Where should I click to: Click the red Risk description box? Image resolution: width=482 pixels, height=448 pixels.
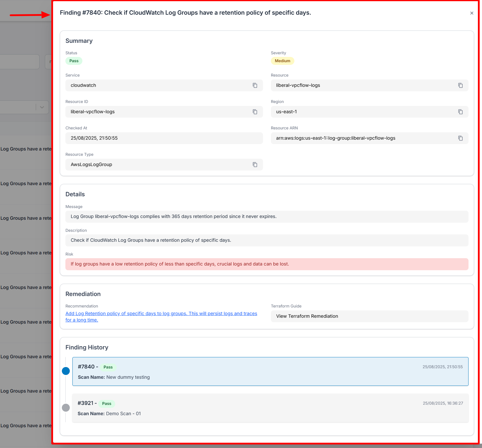click(x=267, y=264)
